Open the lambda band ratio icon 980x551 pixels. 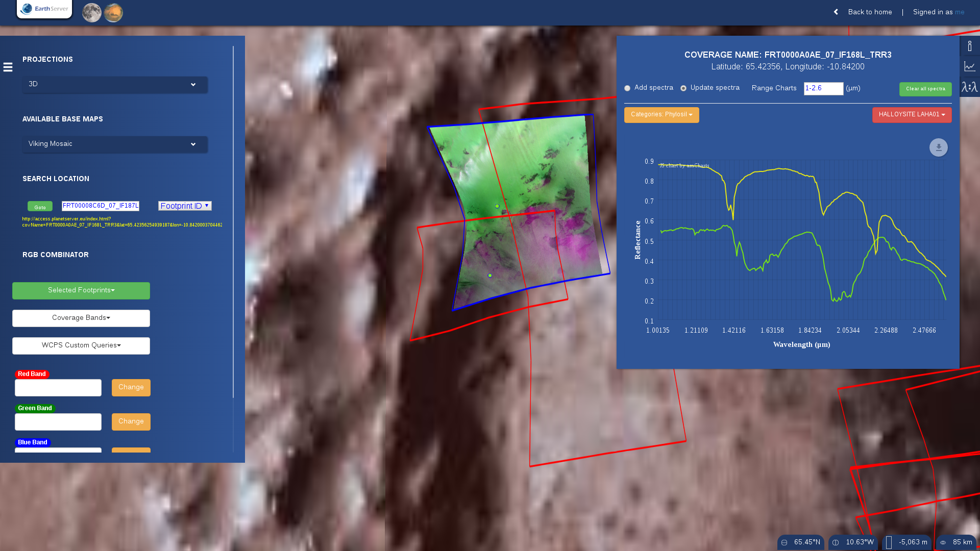pyautogui.click(x=970, y=87)
